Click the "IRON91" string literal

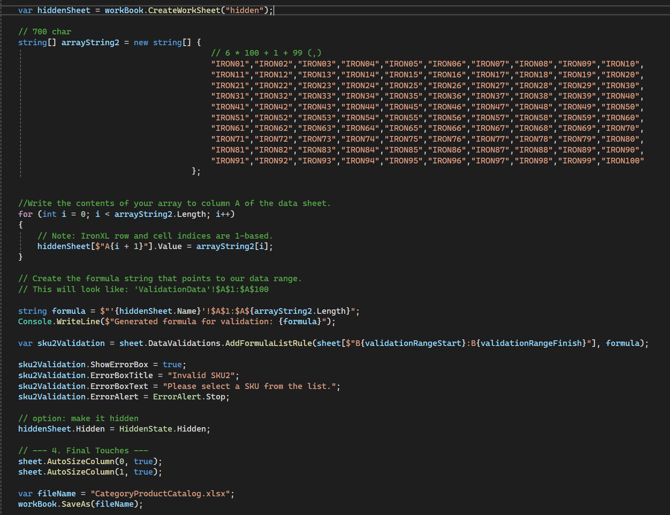230,161
